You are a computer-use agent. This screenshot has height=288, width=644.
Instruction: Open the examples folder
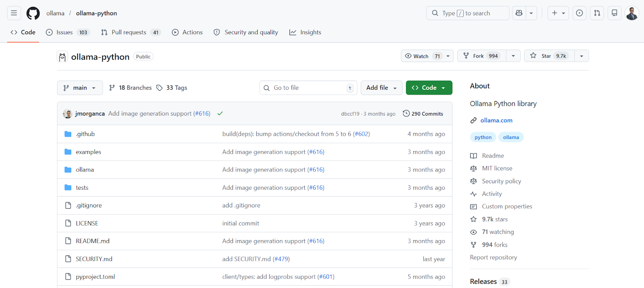(89, 152)
